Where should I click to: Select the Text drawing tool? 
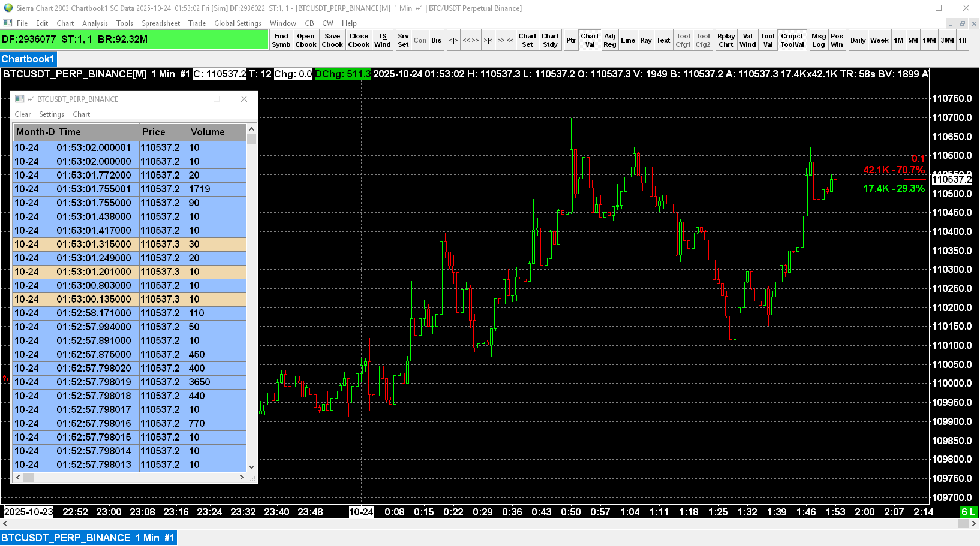663,40
